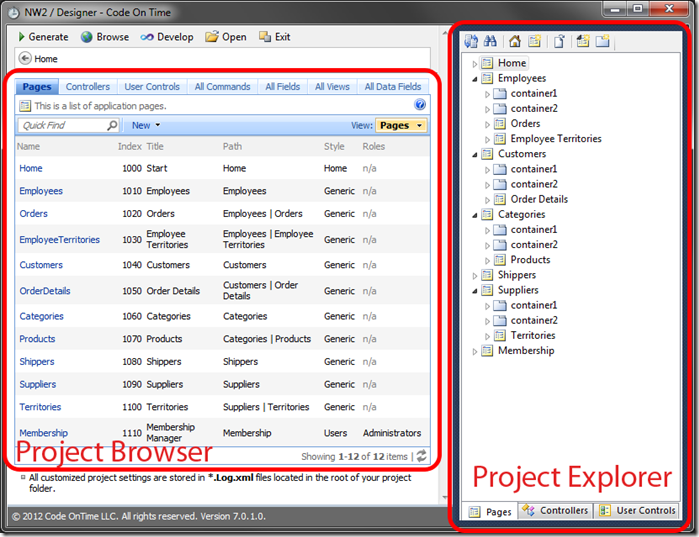The height and width of the screenshot is (537, 699).
Task: Open the Suppliers page link in the grid
Action: click(37, 385)
